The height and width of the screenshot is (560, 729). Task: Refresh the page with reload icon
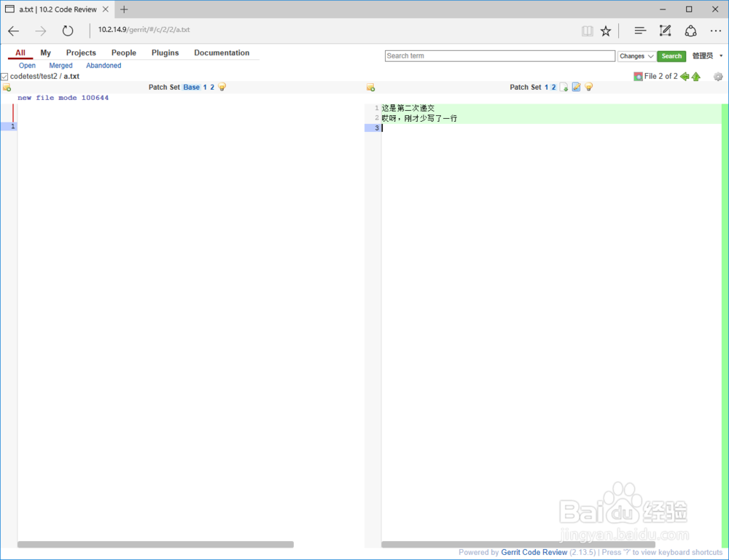(x=68, y=31)
